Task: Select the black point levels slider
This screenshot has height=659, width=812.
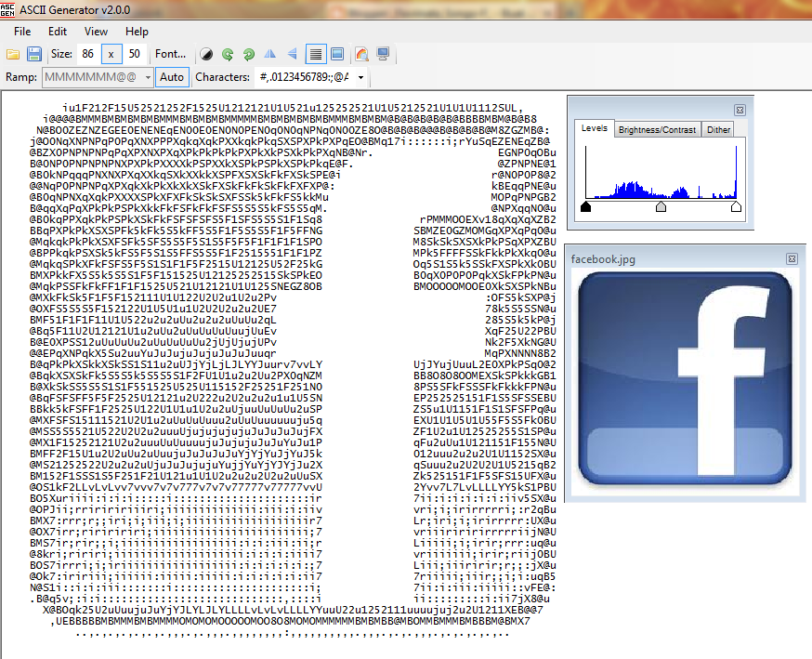Action: (585, 206)
